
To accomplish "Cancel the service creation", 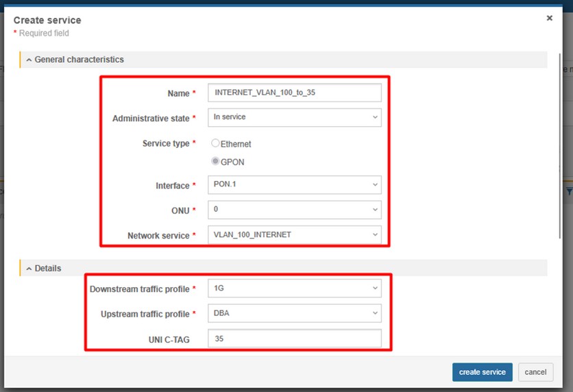I will click(x=535, y=372).
